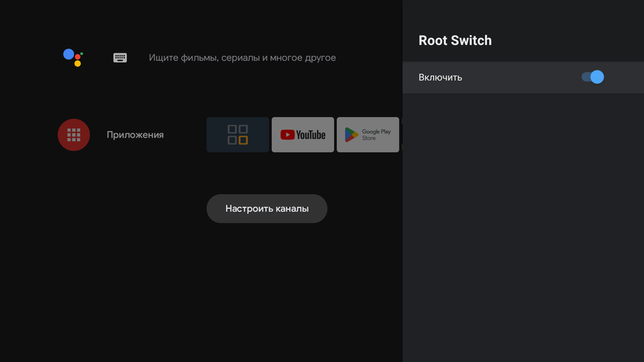Click the Root Switch panel title

pyautogui.click(x=455, y=40)
